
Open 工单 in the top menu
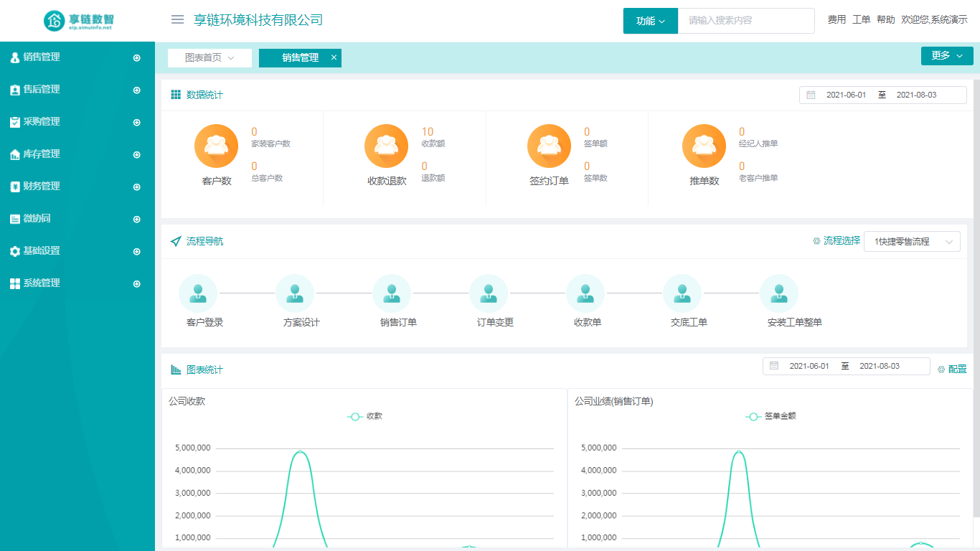(861, 20)
